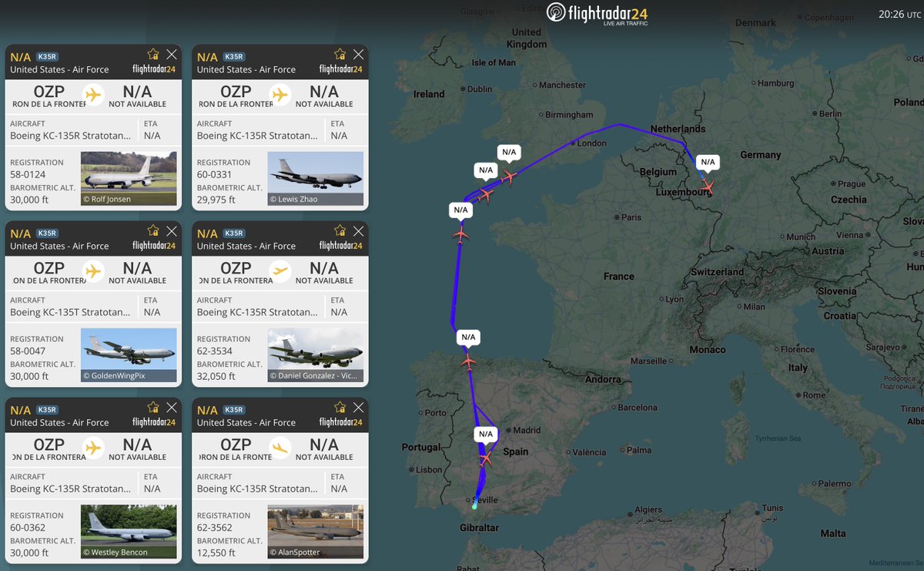Click the registration text 60-0362
The height and width of the screenshot is (571, 924).
[x=28, y=528]
